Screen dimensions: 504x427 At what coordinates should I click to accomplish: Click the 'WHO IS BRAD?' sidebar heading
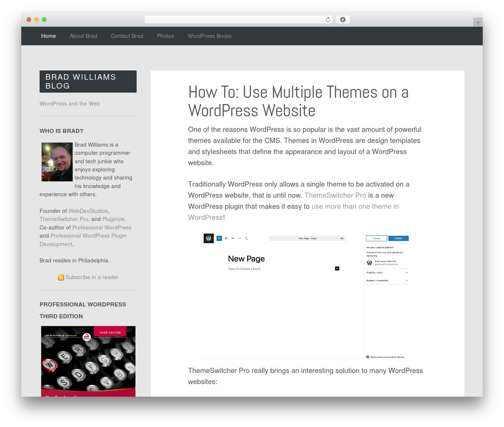pos(61,131)
